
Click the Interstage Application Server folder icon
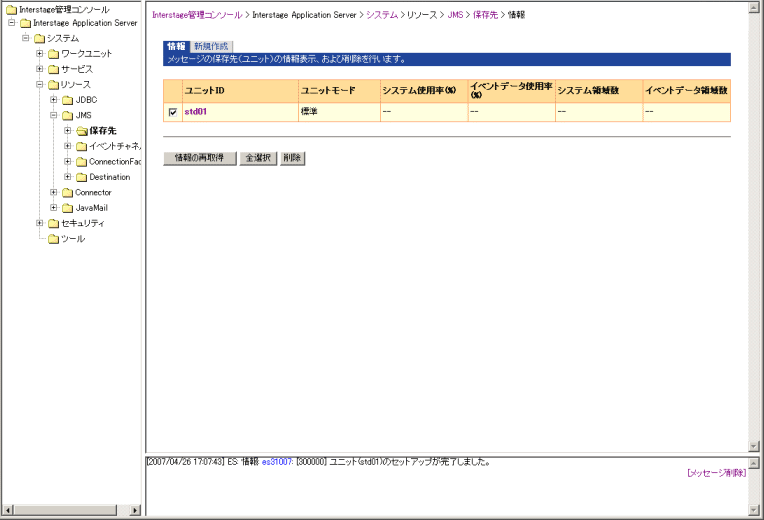coord(25,23)
